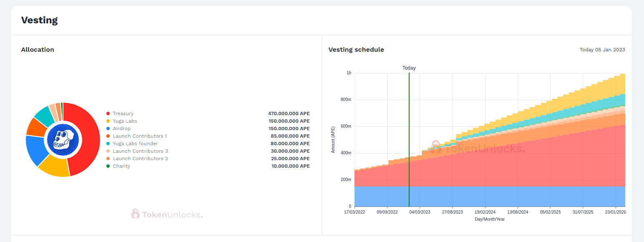Click the 25.000.000 APE value
This screenshot has height=242, width=644.
290,159
